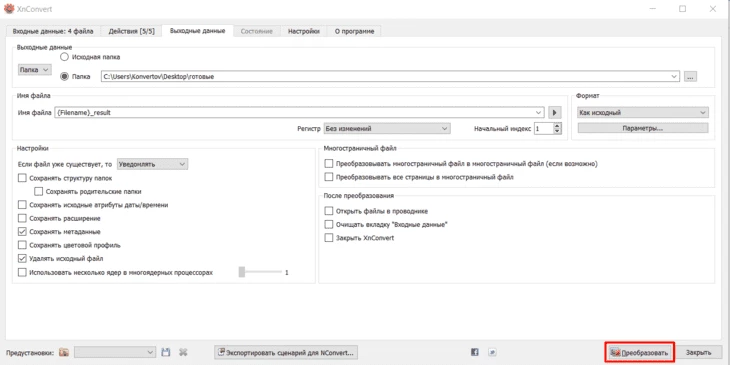Enable Открыть файлы в проводнике checkbox
The image size is (730, 365).
click(x=329, y=211)
